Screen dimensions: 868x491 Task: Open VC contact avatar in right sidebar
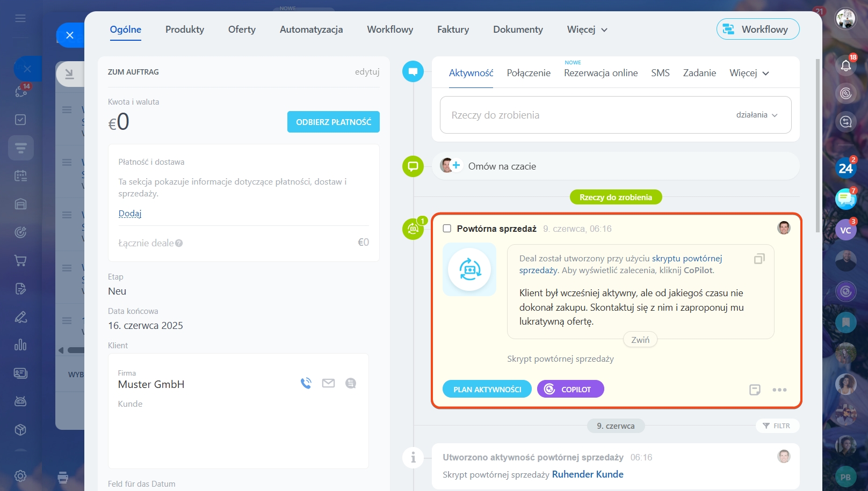(846, 230)
